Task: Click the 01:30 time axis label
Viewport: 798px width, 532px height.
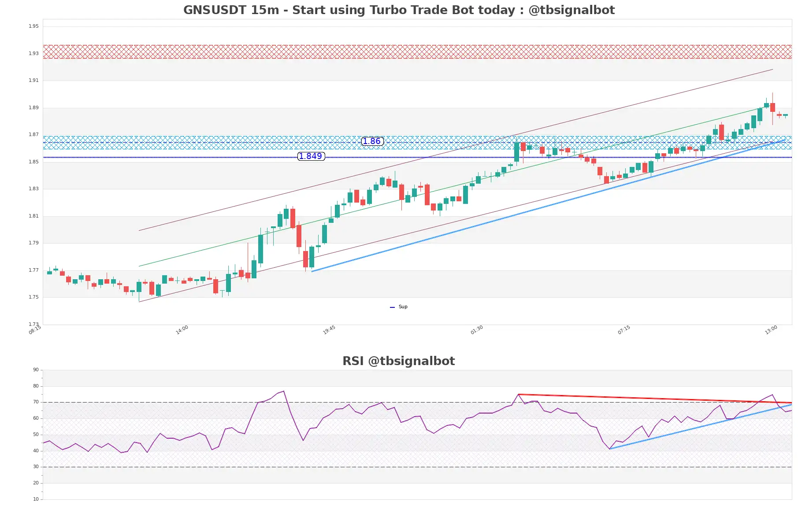Action: [477, 330]
